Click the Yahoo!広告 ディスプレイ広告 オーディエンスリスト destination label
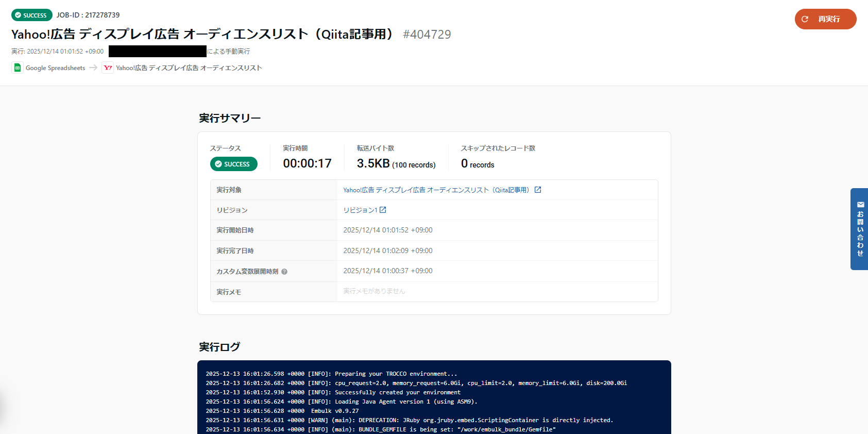 189,68
